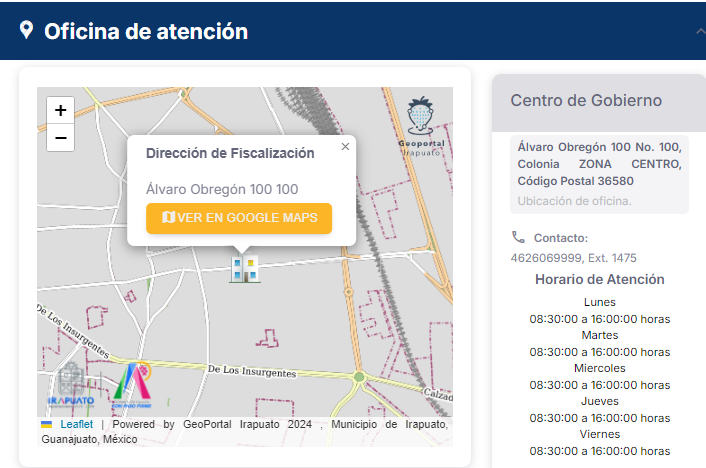Click the Dirección de Fiscalización popup title
The width and height of the screenshot is (706, 468).
point(230,153)
